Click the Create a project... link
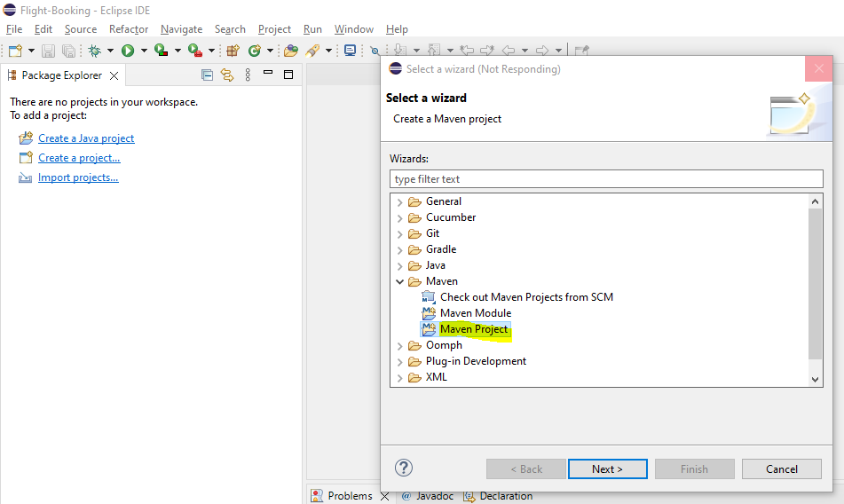This screenshot has width=844, height=504. coord(79,158)
